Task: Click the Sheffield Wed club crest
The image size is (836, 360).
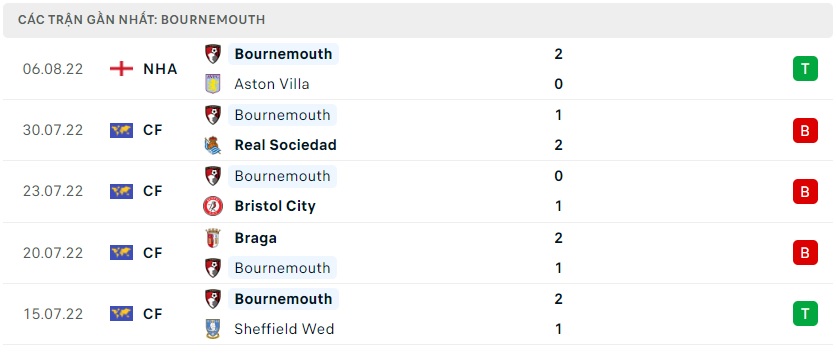Action: 213,329
